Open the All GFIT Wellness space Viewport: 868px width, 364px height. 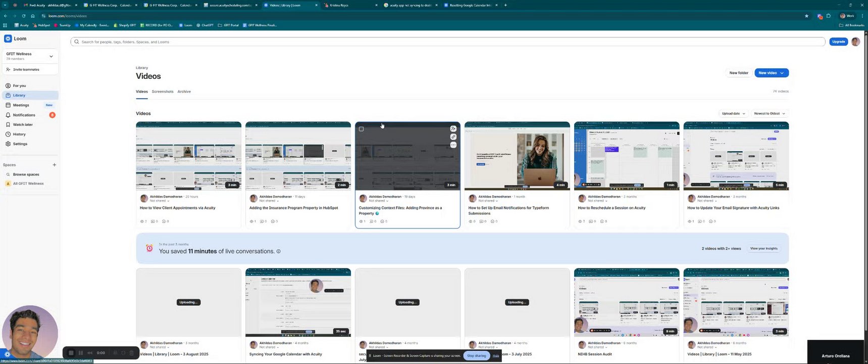[x=28, y=184]
